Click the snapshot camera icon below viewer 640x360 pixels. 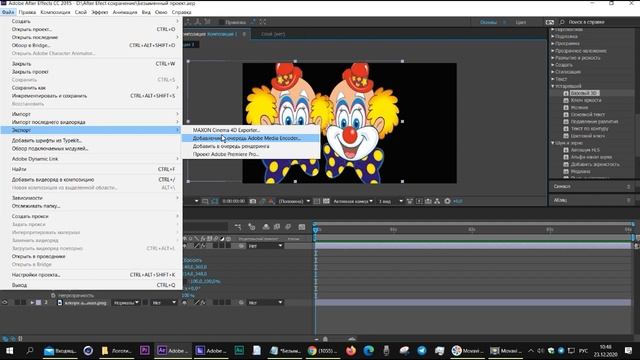[253, 201]
